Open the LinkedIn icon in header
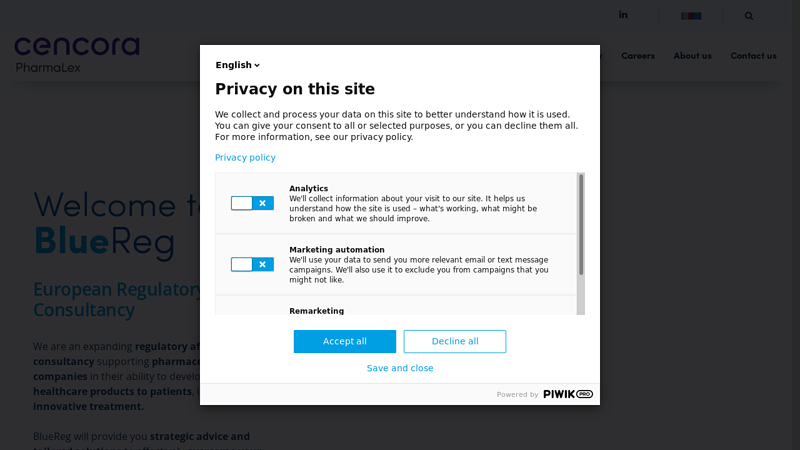The width and height of the screenshot is (800, 450). click(623, 15)
